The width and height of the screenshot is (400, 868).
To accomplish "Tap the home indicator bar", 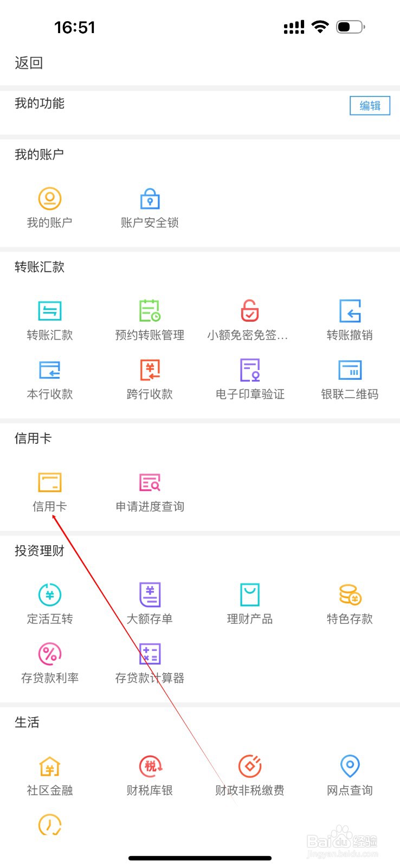I will pos(200,858).
